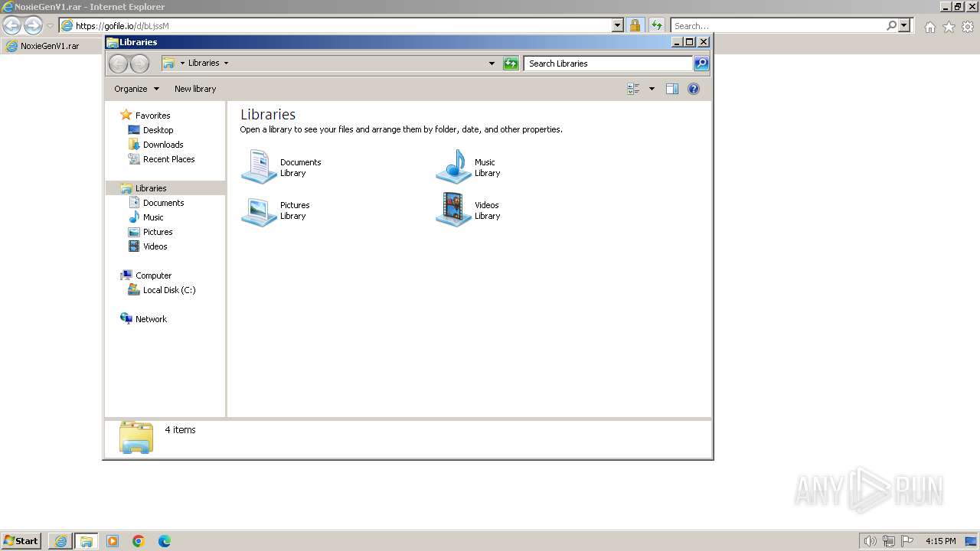The image size is (980, 551).
Task: Expand the view options dropdown arrow
Action: click(x=652, y=89)
